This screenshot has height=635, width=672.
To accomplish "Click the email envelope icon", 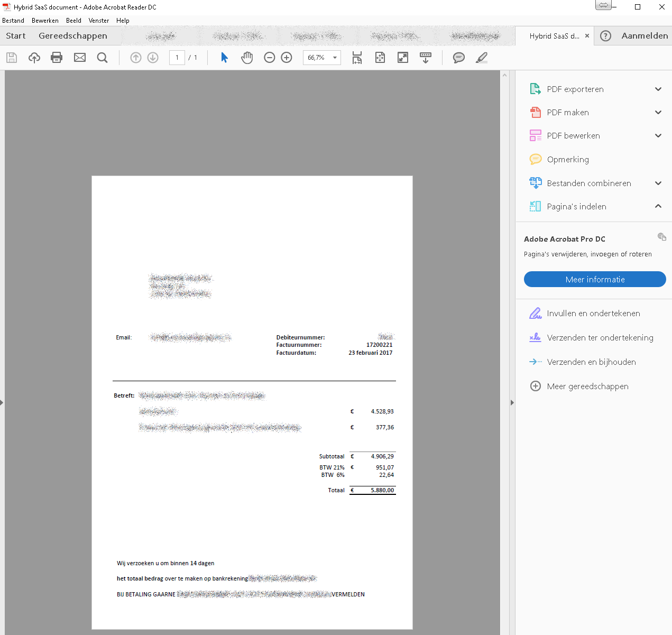I will pos(80,58).
